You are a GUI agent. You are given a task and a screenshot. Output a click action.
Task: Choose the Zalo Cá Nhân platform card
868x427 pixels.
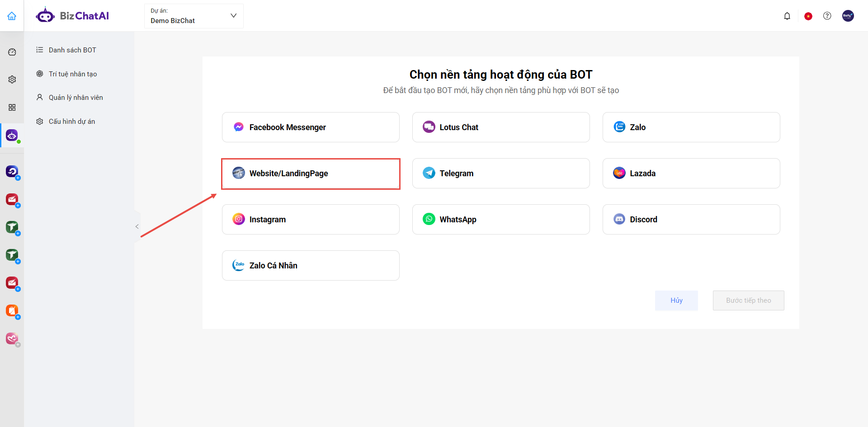click(x=311, y=266)
